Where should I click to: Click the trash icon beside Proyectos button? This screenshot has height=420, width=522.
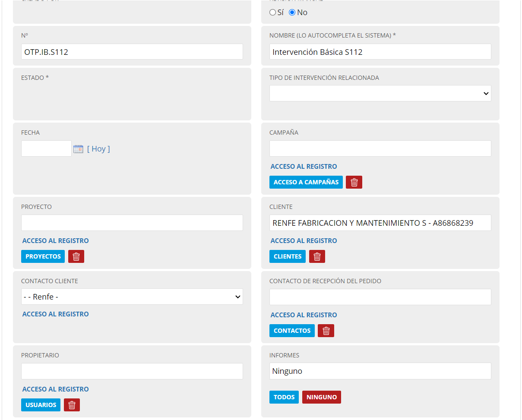click(x=76, y=256)
